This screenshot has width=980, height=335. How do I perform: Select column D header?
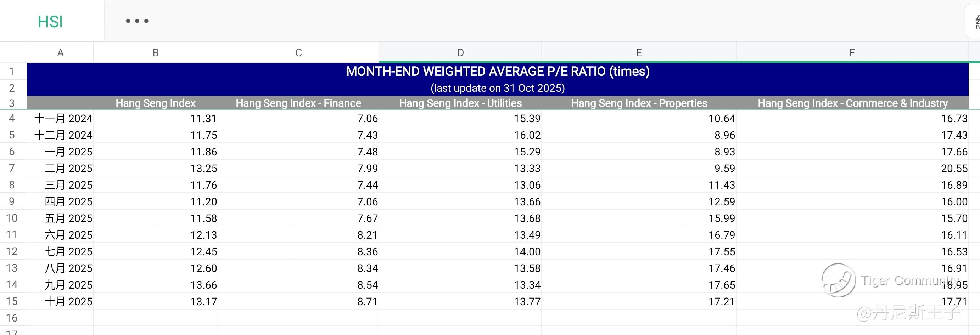pyautogui.click(x=460, y=53)
